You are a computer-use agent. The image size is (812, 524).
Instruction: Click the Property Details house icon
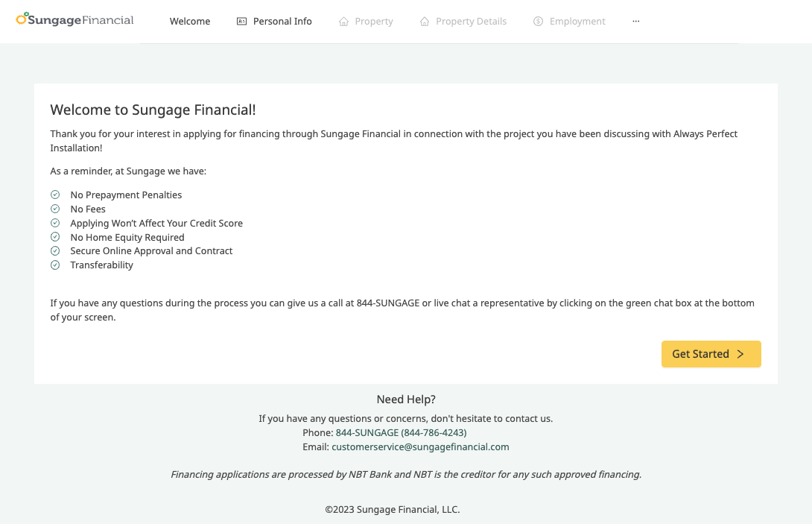(x=425, y=22)
